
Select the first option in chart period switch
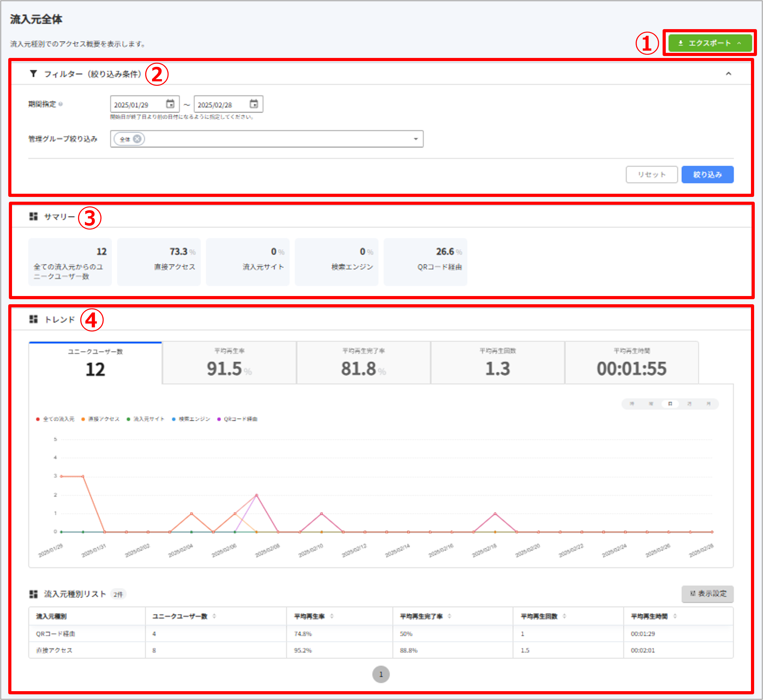632,404
